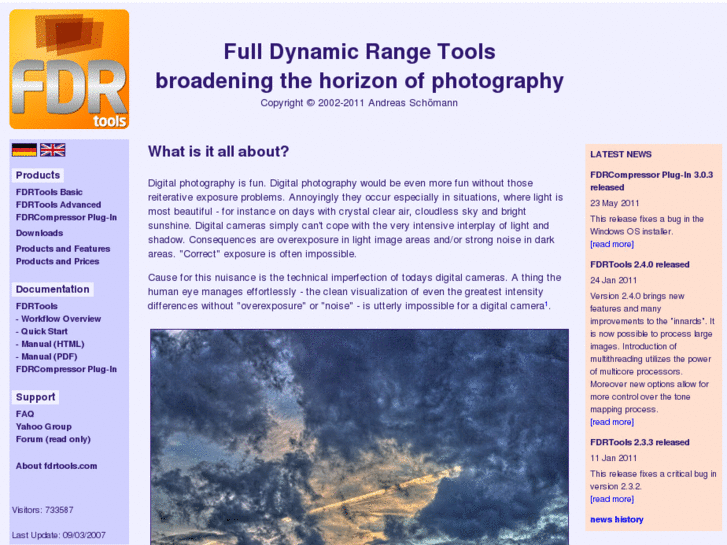Image resolution: width=727 pixels, height=545 pixels.
Task: Open FDRTools Basic product page
Action: coord(49,192)
